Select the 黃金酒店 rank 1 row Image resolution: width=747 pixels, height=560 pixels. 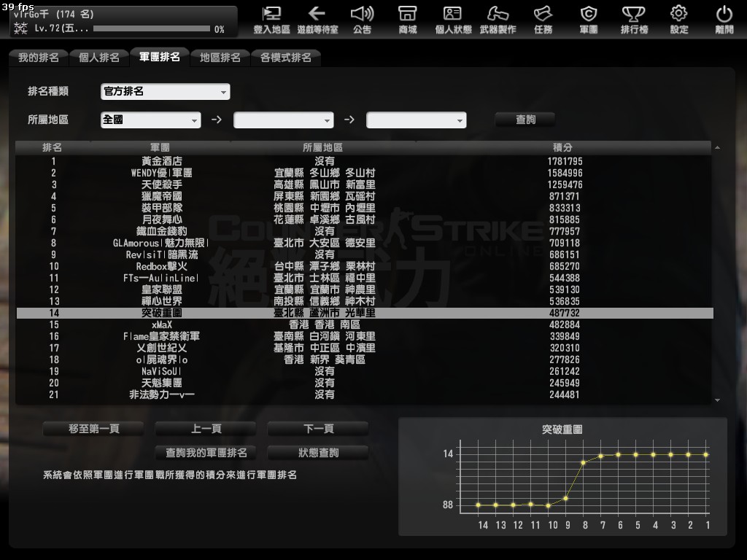point(365,161)
